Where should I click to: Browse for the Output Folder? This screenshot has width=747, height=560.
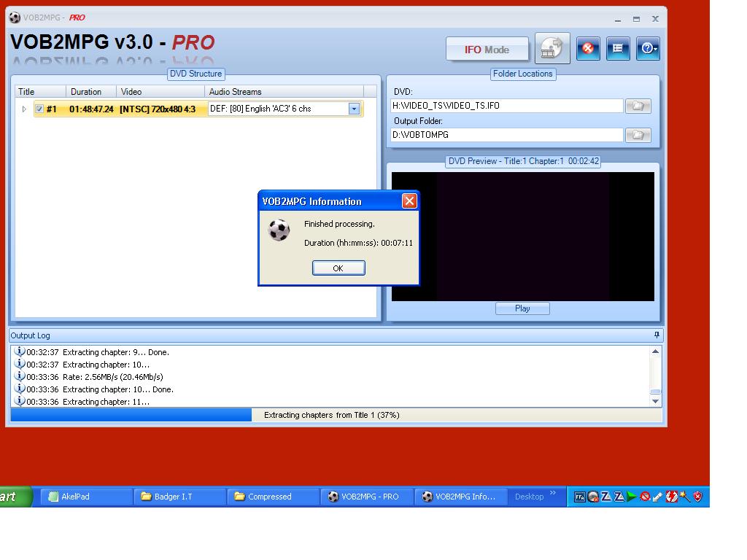tap(638, 135)
